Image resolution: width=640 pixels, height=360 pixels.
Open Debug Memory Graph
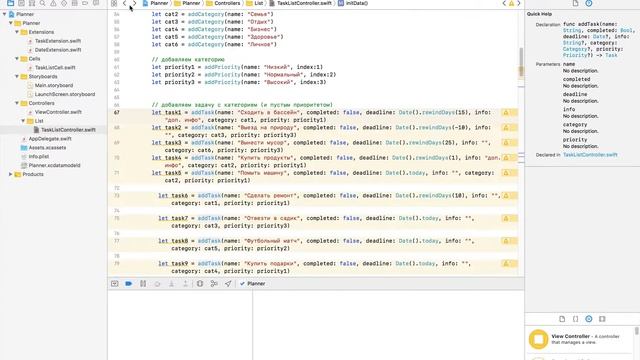[214, 283]
